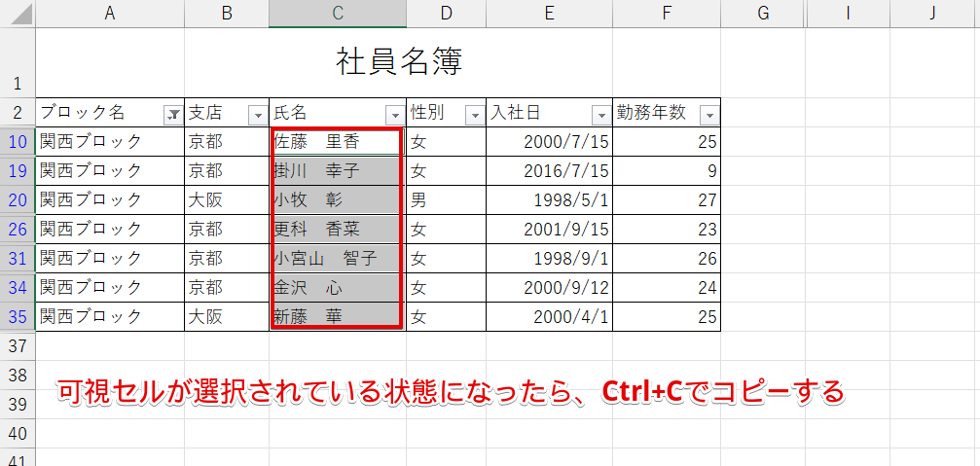Click the ブロック名 header cell
The width and height of the screenshot is (980, 466).
(x=110, y=113)
